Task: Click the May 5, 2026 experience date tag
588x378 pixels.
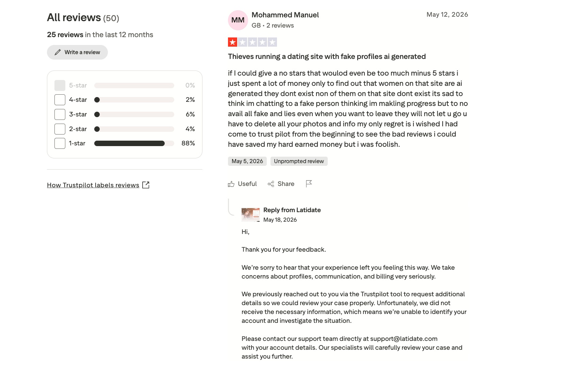Action: coord(247,161)
